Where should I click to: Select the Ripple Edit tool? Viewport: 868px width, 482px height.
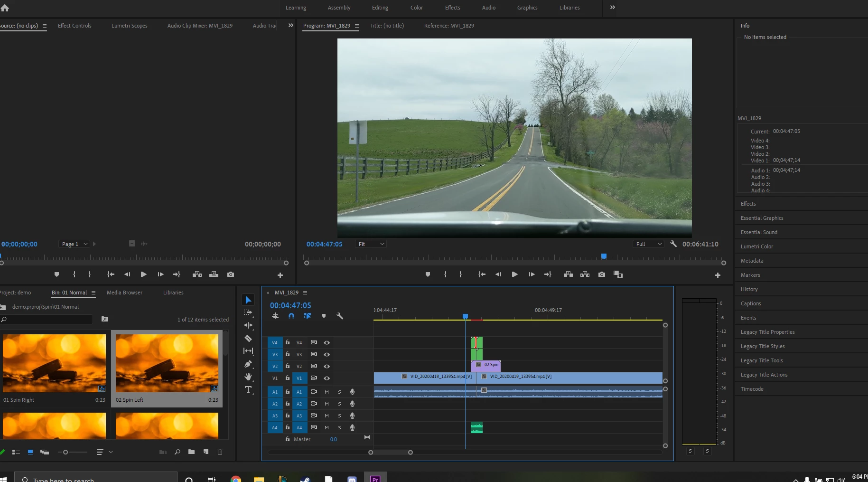248,326
